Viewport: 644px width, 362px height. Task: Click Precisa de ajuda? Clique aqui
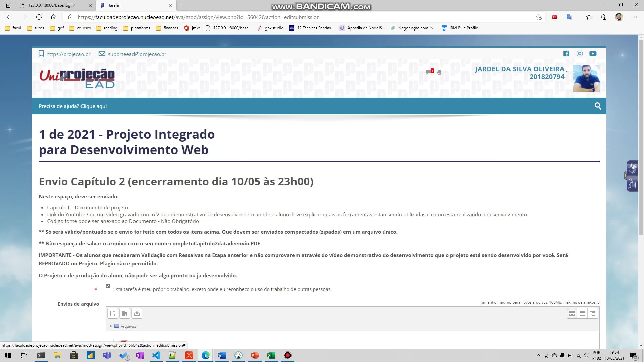tap(73, 106)
